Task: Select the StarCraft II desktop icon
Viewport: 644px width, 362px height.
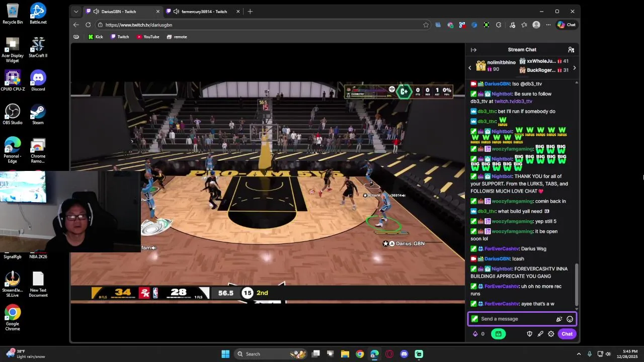Action: [x=38, y=47]
